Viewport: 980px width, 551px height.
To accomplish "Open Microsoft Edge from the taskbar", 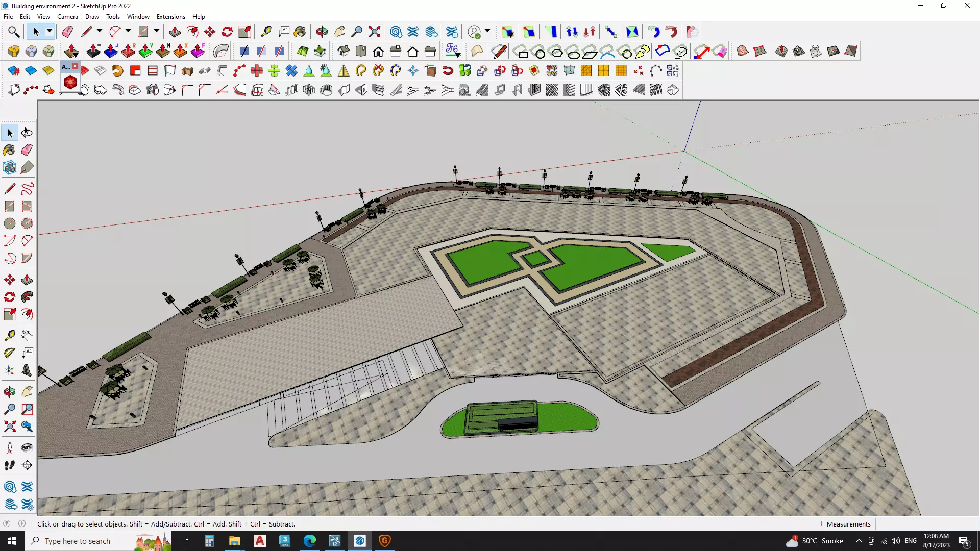I will coord(309,541).
